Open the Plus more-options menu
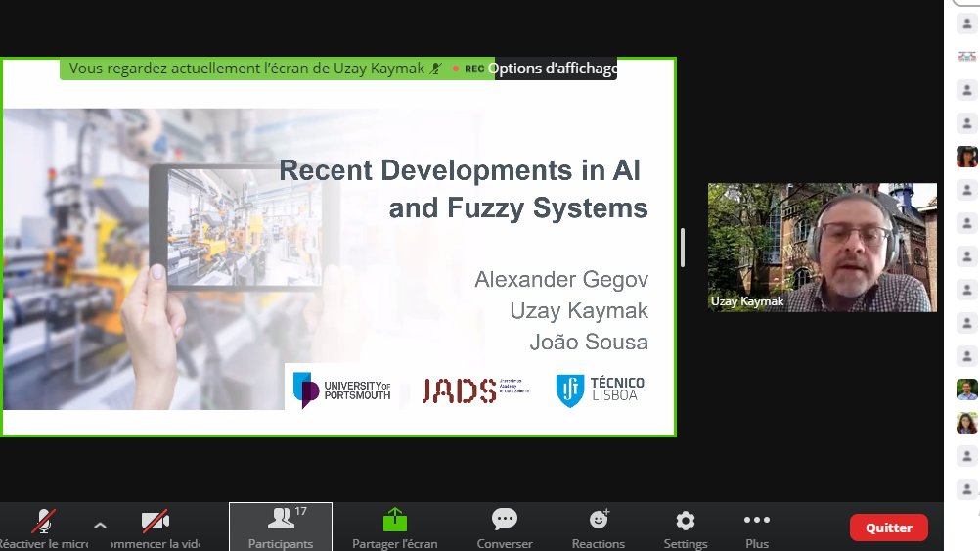The image size is (980, 551). 757,528
